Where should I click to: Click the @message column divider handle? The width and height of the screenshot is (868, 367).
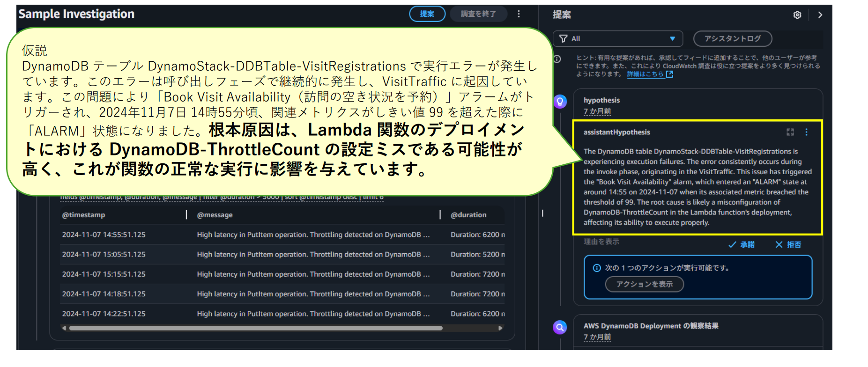point(440,215)
